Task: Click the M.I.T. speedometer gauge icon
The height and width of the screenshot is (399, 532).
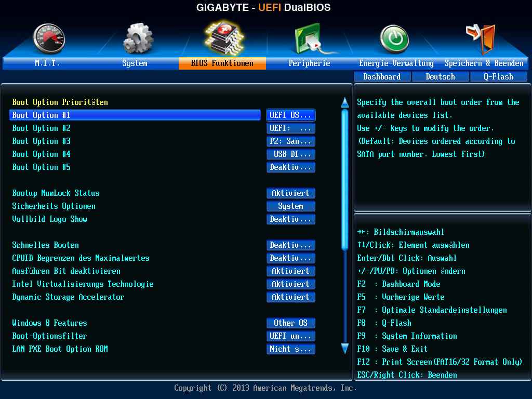Action: (49, 38)
